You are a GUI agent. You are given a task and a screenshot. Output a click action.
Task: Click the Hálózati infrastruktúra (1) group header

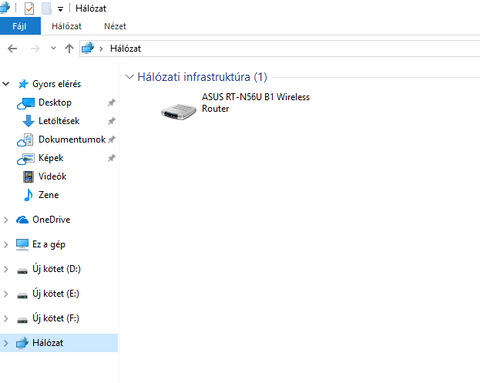202,77
